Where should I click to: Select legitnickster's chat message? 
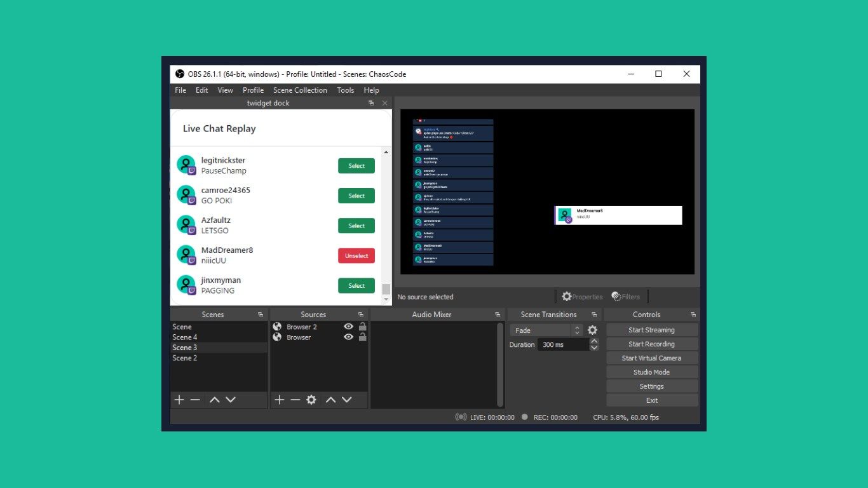(x=356, y=166)
